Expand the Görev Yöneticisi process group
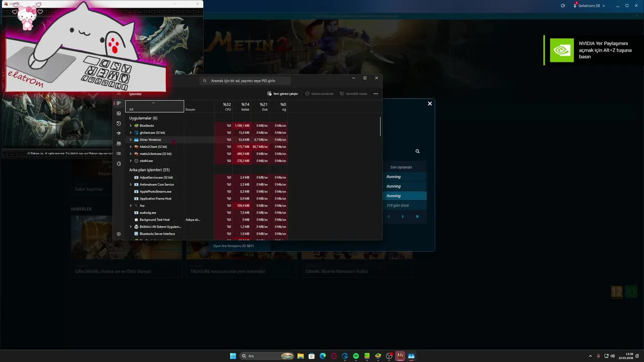Image resolution: width=644 pixels, height=362 pixels. click(x=130, y=139)
